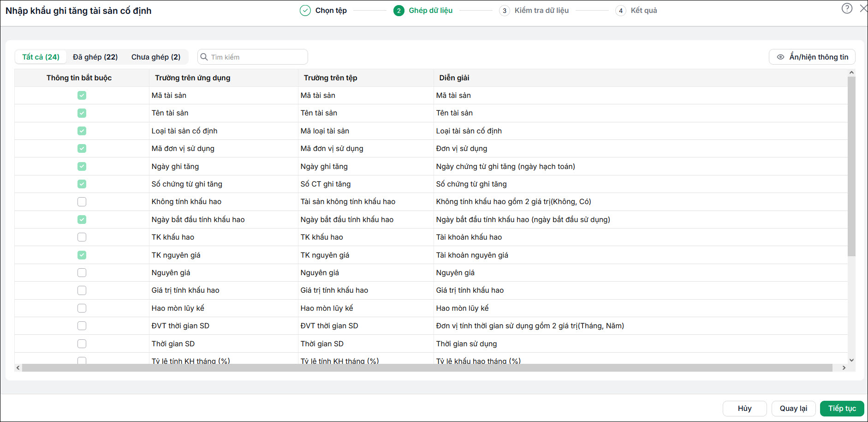Check required box for ĐVT thời gian SD
868x422 pixels.
[x=82, y=326]
